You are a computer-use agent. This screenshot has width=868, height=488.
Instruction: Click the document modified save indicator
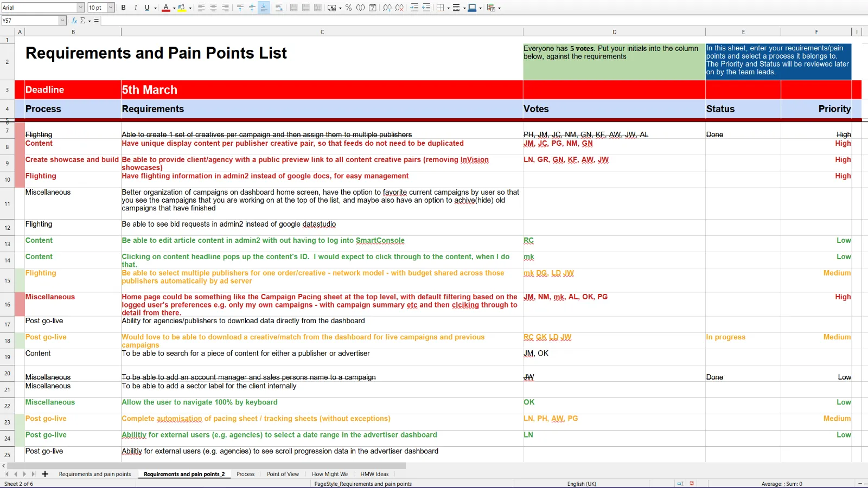point(692,484)
